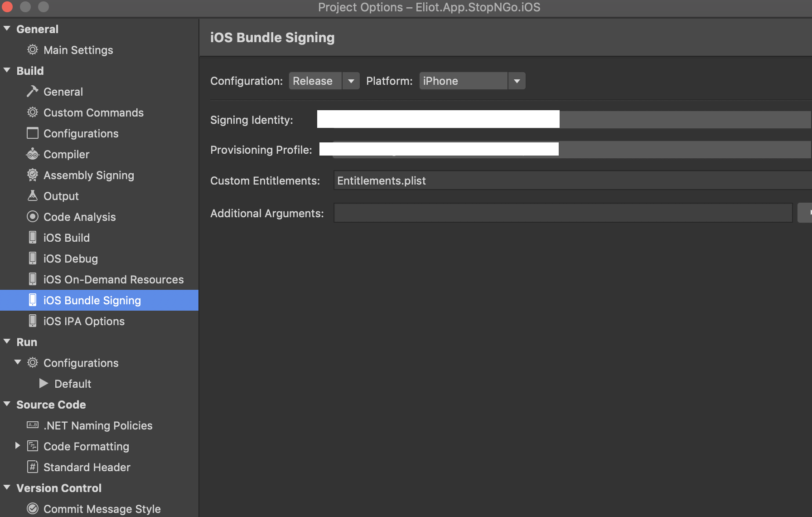Click the Additional Arguments text field
The image size is (812, 517).
[x=563, y=213]
